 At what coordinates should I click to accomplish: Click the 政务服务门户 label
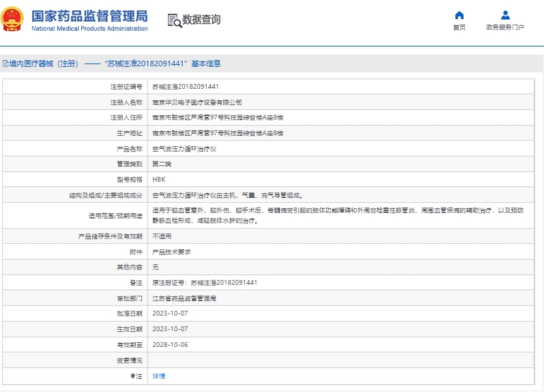pos(505,27)
